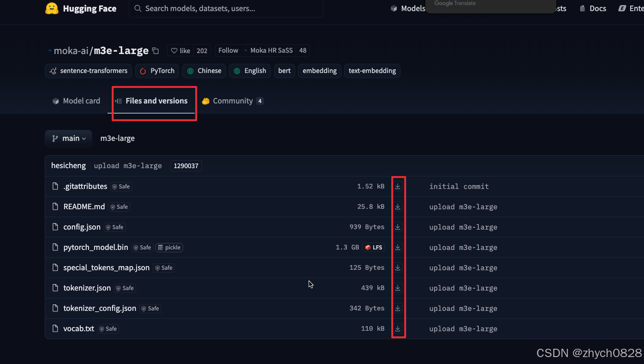Click Safe badge next to config.json

(x=115, y=227)
